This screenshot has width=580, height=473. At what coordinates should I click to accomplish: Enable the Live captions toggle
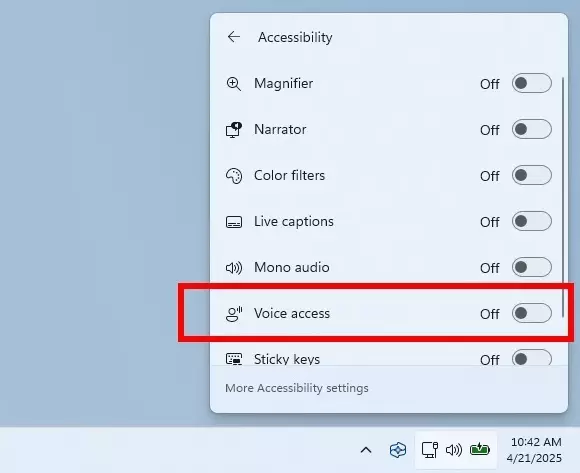(532, 221)
